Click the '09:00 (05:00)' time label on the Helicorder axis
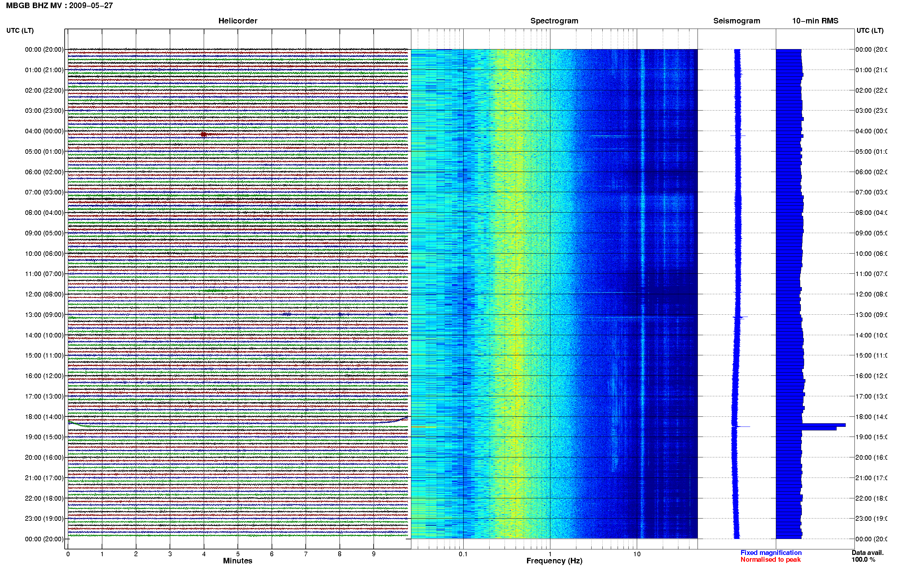 [x=44, y=233]
